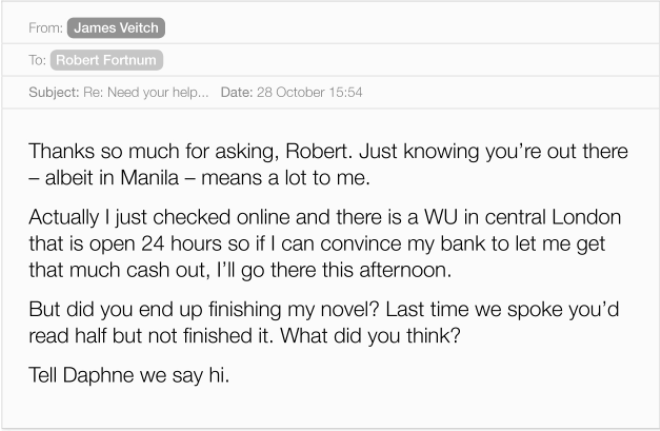
Task: Click the date value 28 October 15:54
Action: [309, 92]
